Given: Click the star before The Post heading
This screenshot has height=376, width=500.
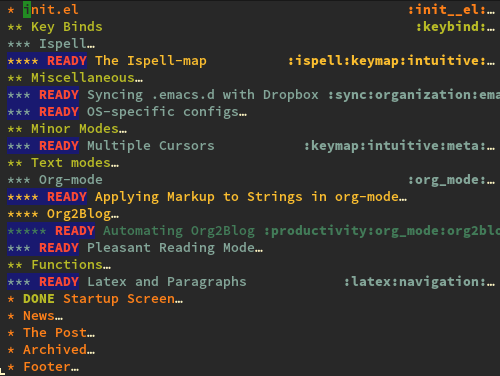Looking at the screenshot, I should coord(11,333).
